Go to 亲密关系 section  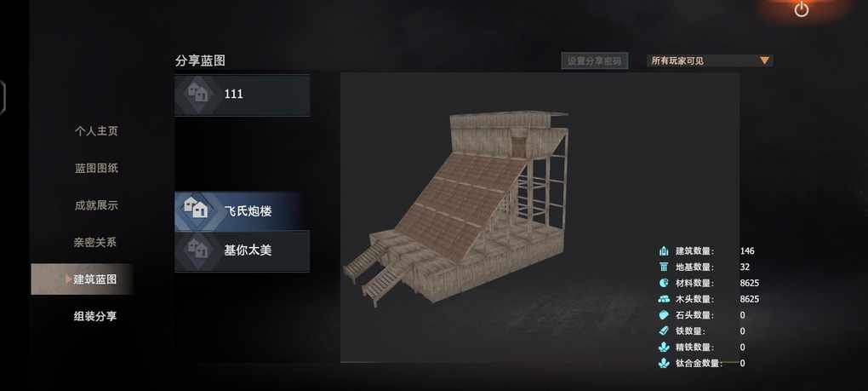click(x=94, y=243)
